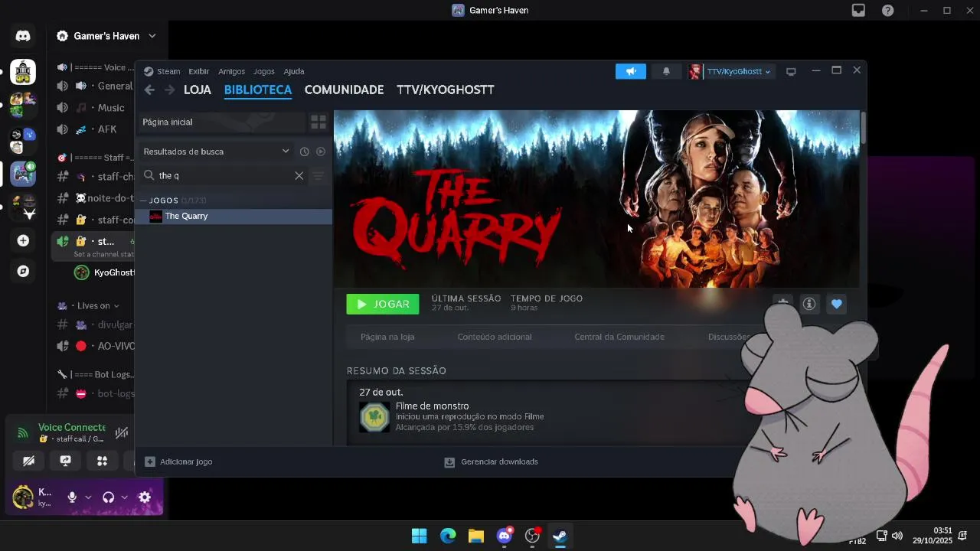Share your screen in Discord voice panel

tap(65, 461)
